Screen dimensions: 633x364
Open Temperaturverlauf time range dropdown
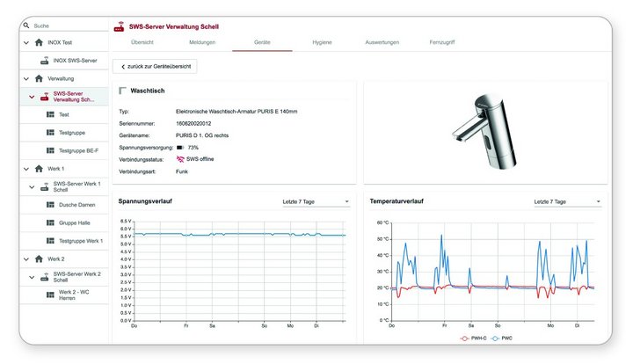coord(567,201)
